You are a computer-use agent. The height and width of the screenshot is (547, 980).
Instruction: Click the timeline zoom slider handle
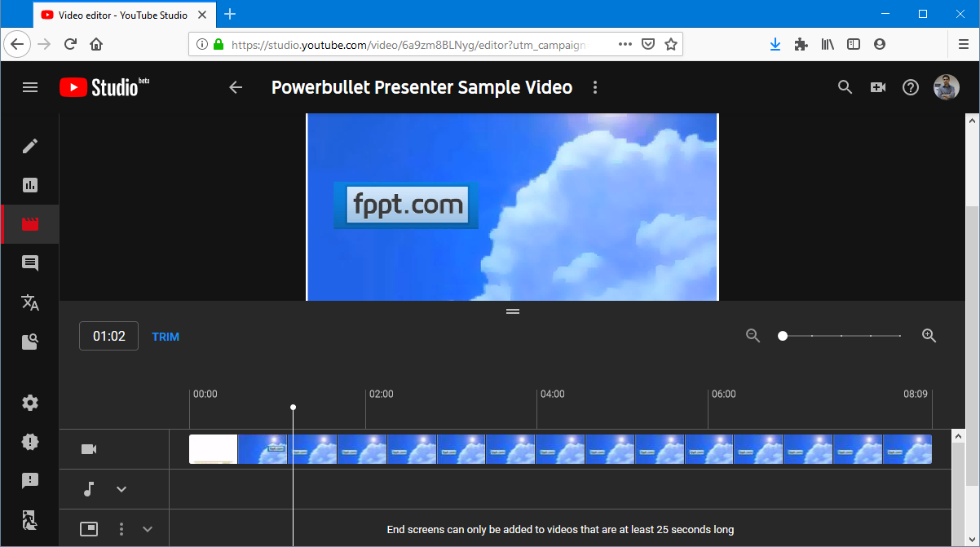click(783, 336)
